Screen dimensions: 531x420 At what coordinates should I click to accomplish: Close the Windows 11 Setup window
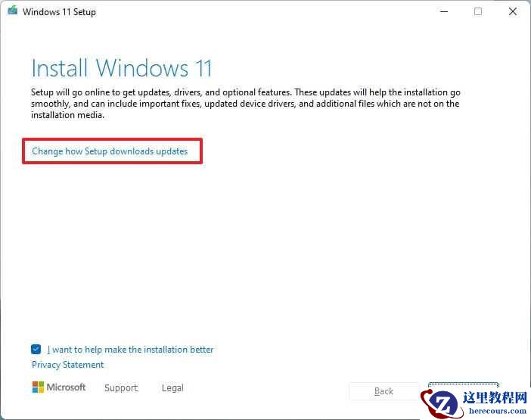[513, 11]
